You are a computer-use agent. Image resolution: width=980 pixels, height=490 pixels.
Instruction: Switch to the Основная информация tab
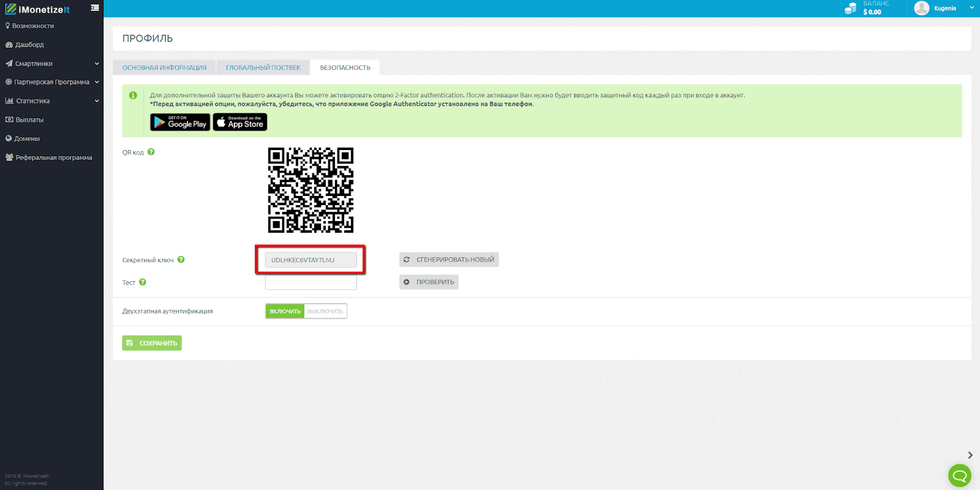[164, 67]
